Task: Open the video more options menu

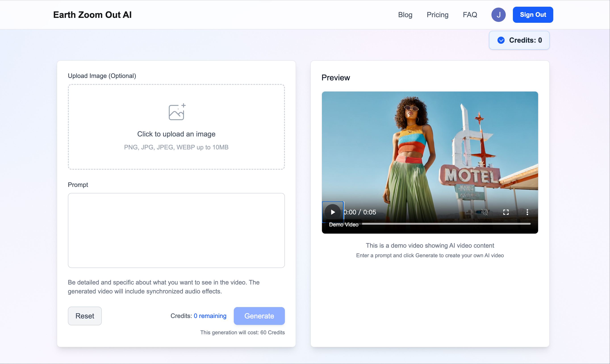Action: [527, 212]
